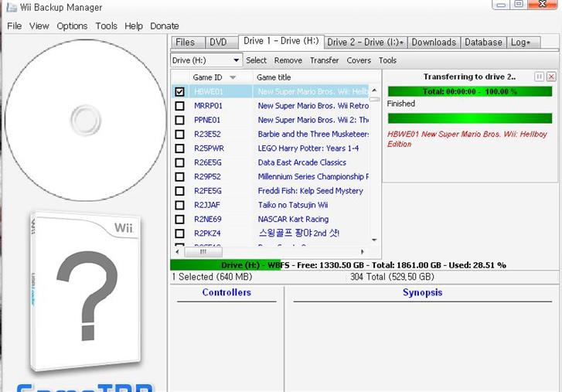Viewport: 562px width, 392px height.
Task: Click the horizontal scrollbar right arrow
Action: pos(362,252)
